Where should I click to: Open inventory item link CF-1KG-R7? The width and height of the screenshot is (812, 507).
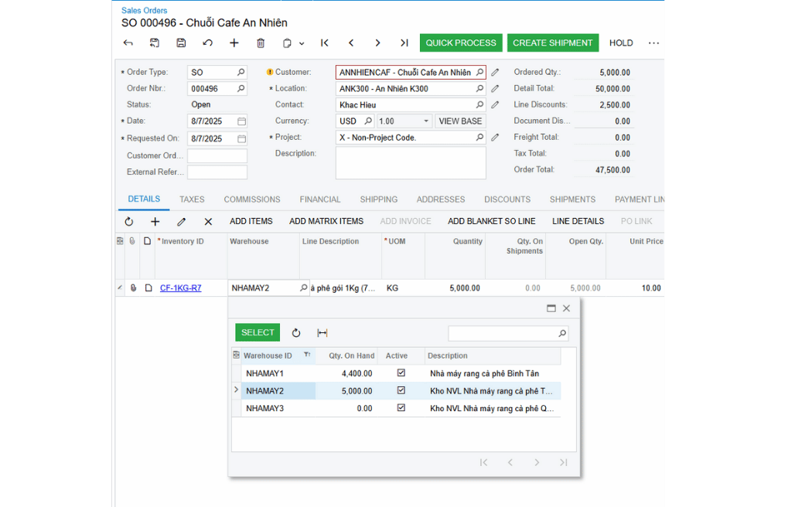[x=180, y=288]
